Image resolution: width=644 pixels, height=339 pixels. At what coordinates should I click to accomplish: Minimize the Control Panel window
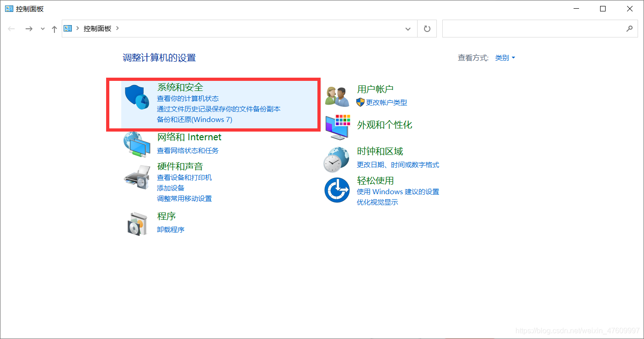(x=577, y=9)
